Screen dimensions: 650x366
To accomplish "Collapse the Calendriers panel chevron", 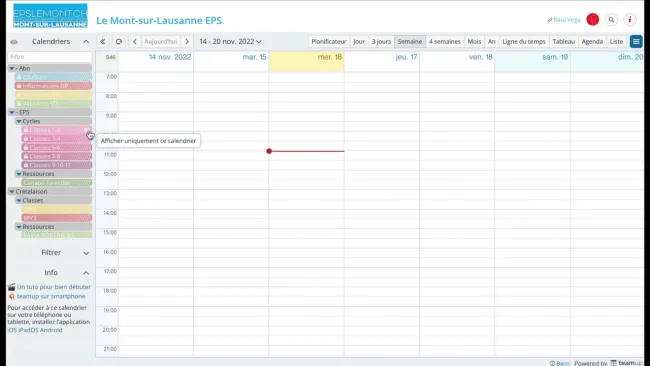I will (x=86, y=41).
